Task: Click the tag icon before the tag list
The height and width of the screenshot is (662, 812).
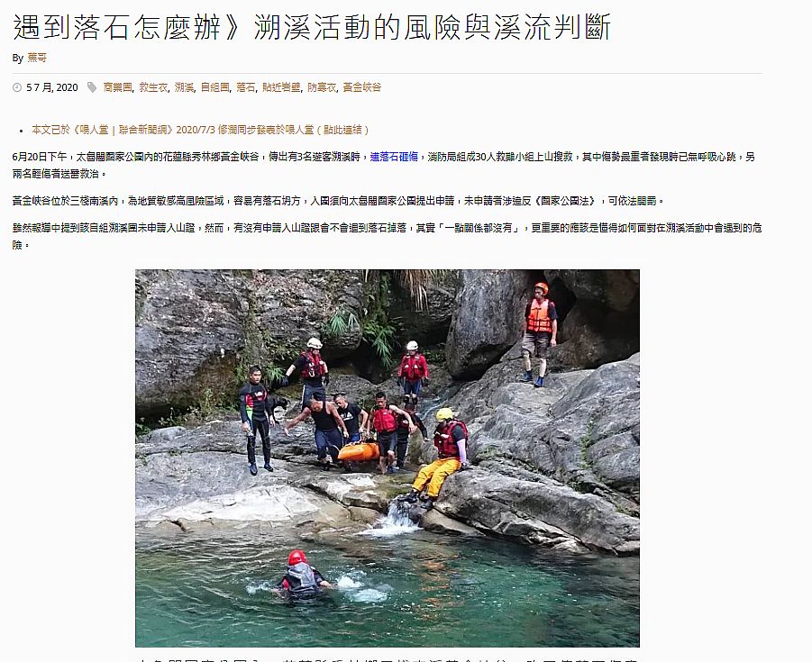Action: [x=92, y=87]
